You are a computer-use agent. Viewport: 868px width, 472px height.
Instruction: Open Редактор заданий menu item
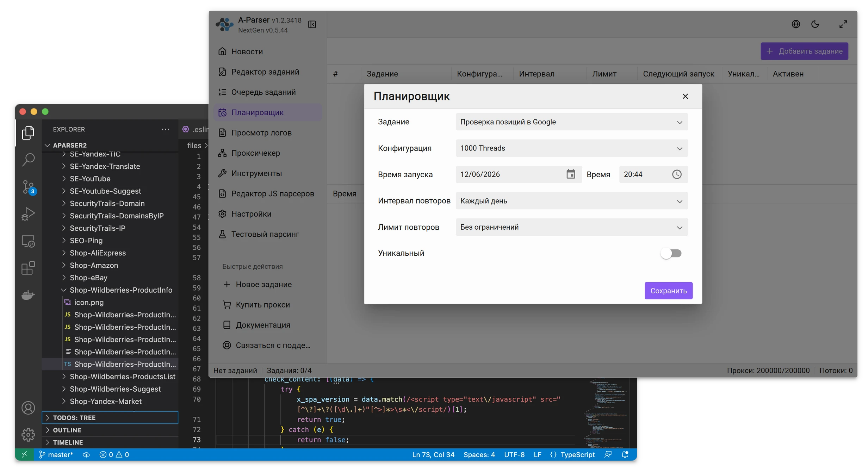(x=268, y=72)
